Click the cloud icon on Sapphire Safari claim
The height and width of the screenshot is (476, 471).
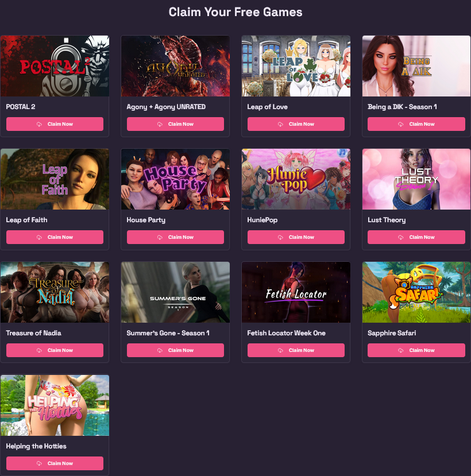click(401, 350)
